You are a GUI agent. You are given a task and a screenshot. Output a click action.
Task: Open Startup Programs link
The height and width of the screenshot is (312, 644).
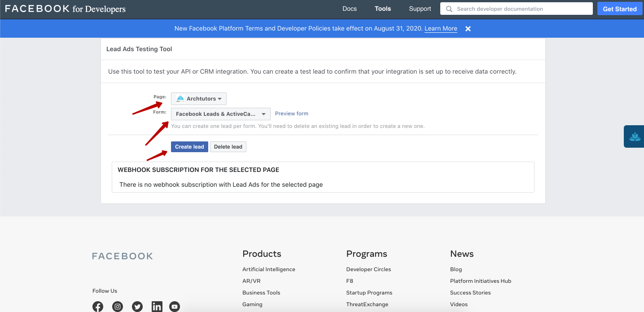coord(369,293)
